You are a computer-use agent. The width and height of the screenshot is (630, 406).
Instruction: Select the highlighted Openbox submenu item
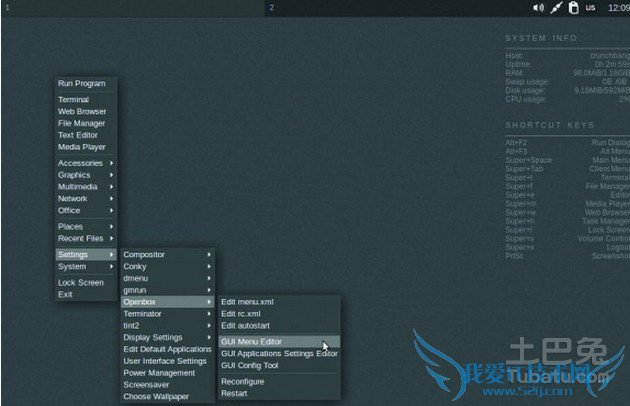[168, 302]
